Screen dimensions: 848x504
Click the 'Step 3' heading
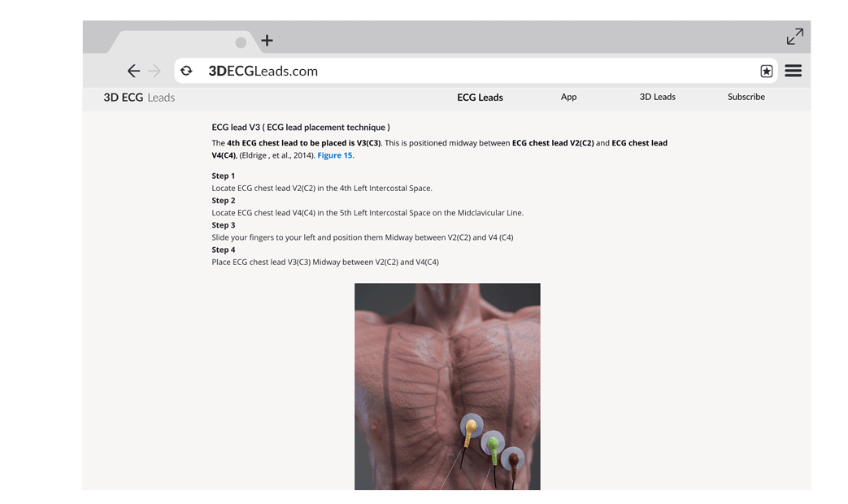pyautogui.click(x=224, y=225)
